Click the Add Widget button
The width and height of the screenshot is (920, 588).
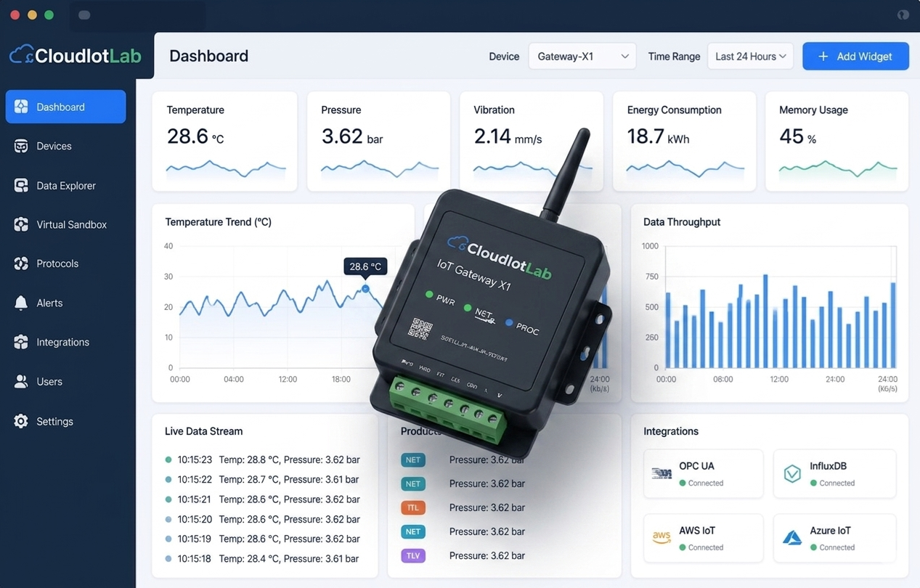(855, 56)
